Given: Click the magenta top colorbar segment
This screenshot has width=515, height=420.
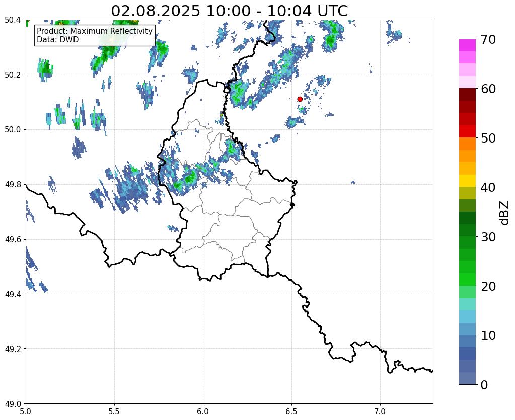Looking at the screenshot, I should click(467, 45).
